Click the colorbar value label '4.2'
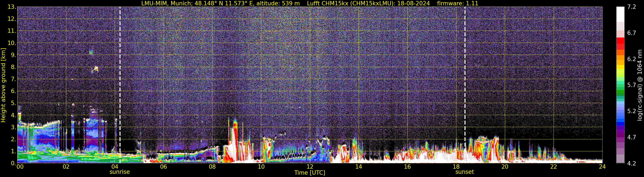 tap(632, 163)
